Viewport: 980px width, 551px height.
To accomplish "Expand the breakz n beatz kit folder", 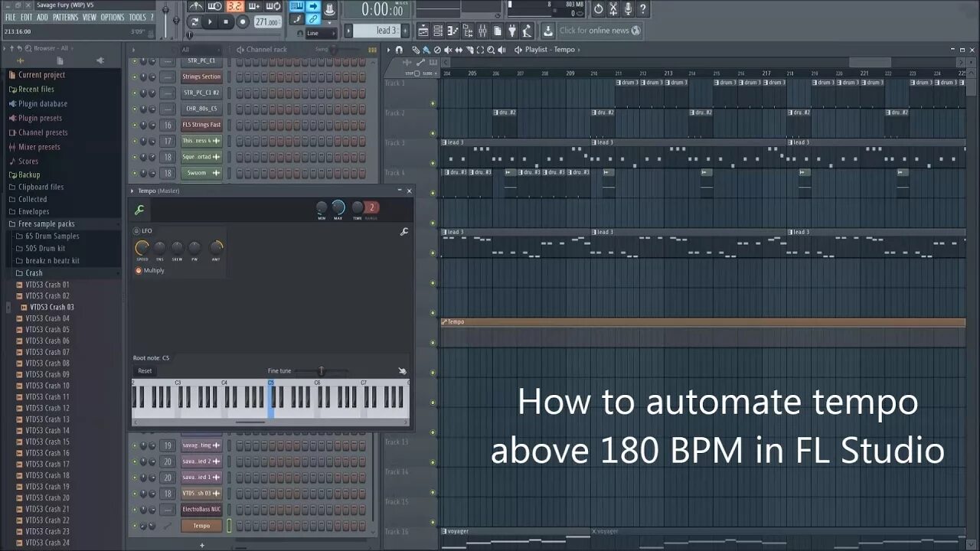I will tap(52, 260).
